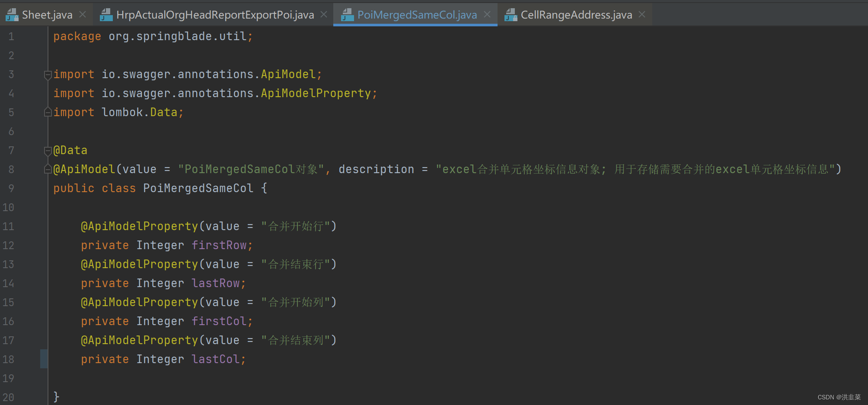The height and width of the screenshot is (405, 868).
Task: Click the "PoiMergedSameCol对象" string value
Action: pyautogui.click(x=251, y=170)
